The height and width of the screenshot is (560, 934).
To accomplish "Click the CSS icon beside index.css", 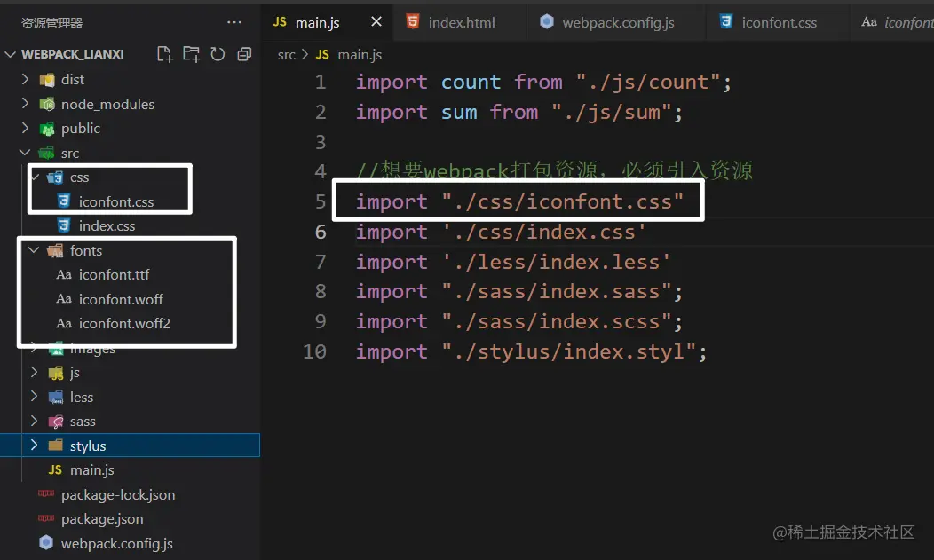I will [x=64, y=225].
